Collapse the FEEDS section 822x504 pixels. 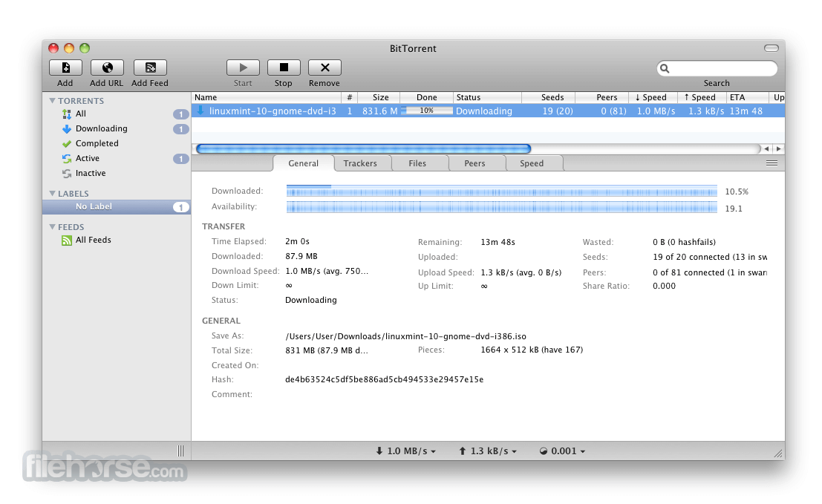click(x=53, y=227)
